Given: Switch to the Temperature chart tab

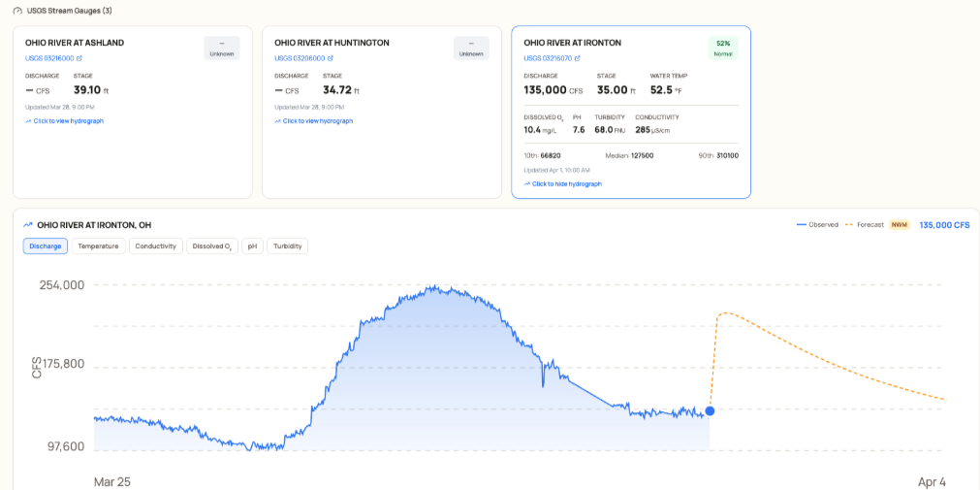Looking at the screenshot, I should pos(99,246).
